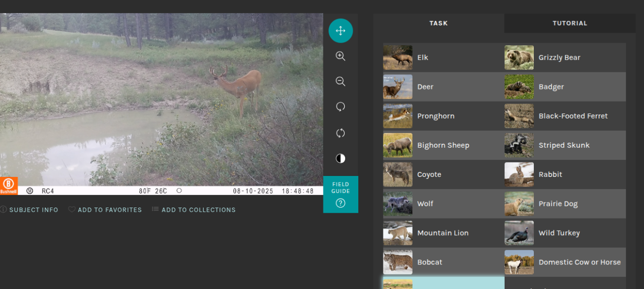Click the Wild Turkey thumbnail
This screenshot has height=289, width=644.
point(519,233)
